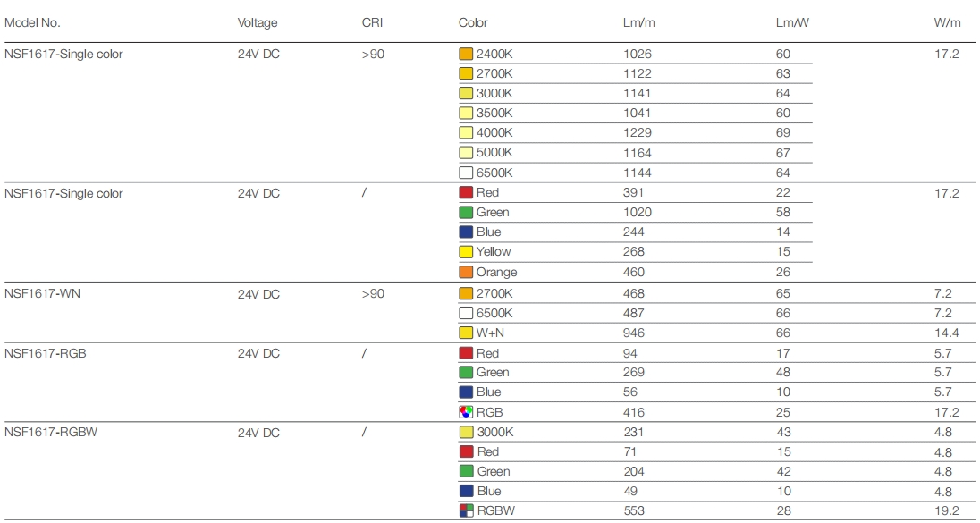Image resolution: width=980 pixels, height=523 pixels.
Task: Click the 1229 Lm/m value
Action: (x=638, y=133)
